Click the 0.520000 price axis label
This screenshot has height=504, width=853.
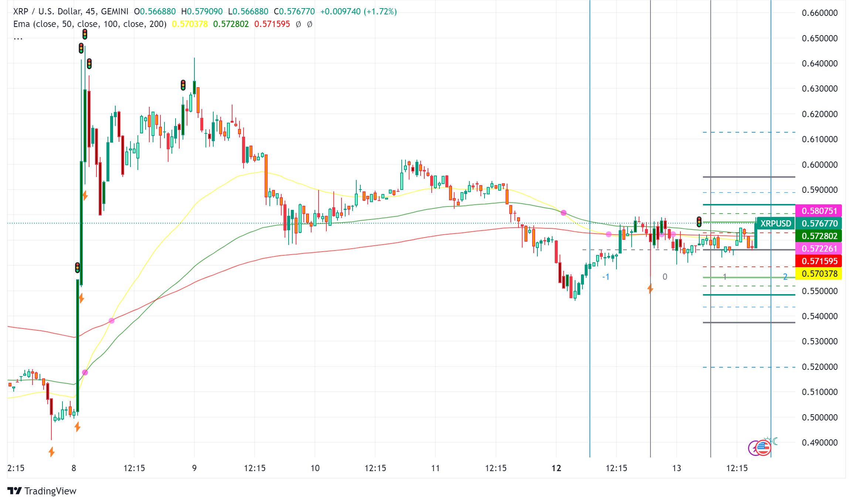click(819, 367)
